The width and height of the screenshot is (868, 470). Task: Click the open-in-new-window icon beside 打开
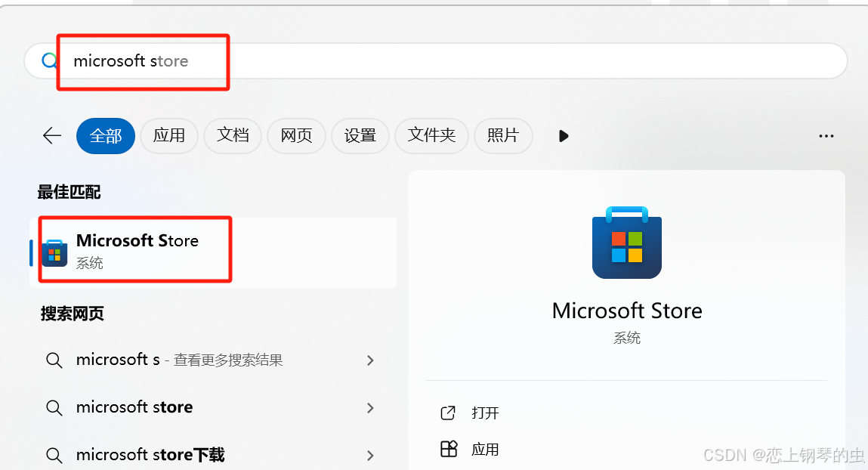click(449, 413)
